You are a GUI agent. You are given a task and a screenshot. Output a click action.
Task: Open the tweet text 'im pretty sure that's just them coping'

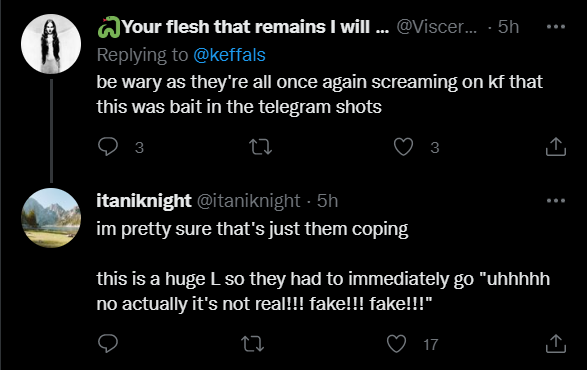(252, 229)
